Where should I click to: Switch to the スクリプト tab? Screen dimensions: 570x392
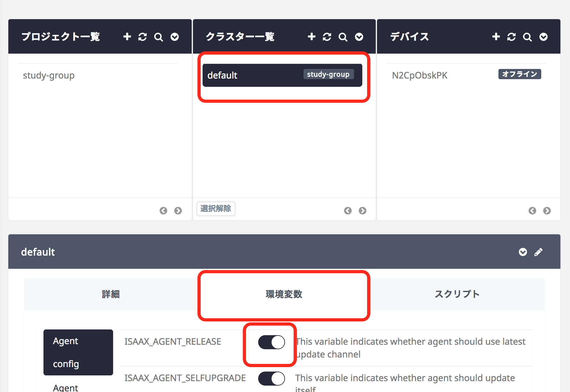(x=457, y=294)
